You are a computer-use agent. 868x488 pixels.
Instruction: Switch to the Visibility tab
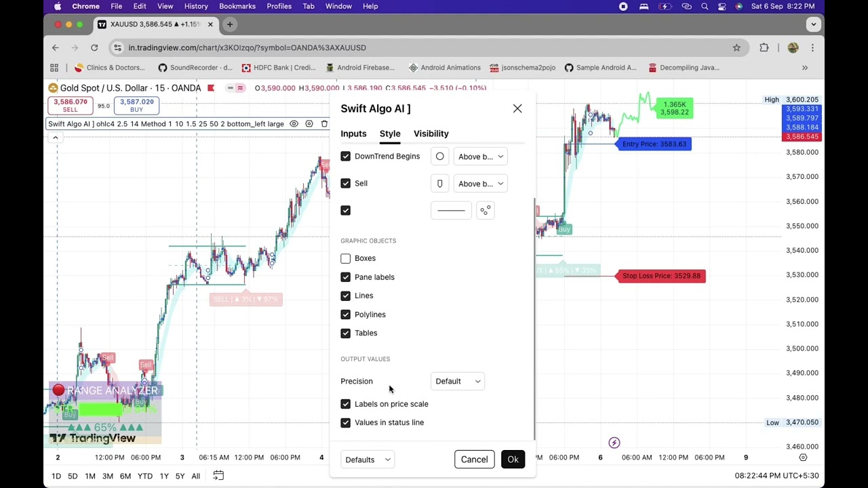pyautogui.click(x=431, y=134)
